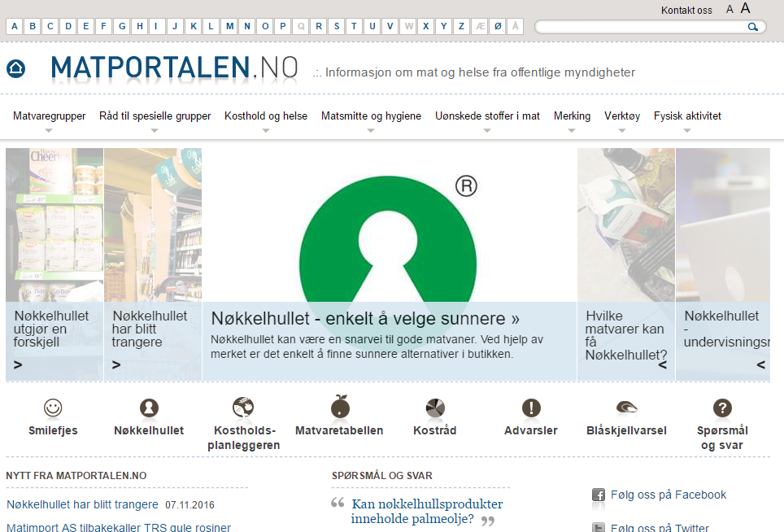Screen dimensions: 784x532
Task: Click arrow on Hvilke matvarer kan få Nøkkelhullet
Action: coord(663,365)
